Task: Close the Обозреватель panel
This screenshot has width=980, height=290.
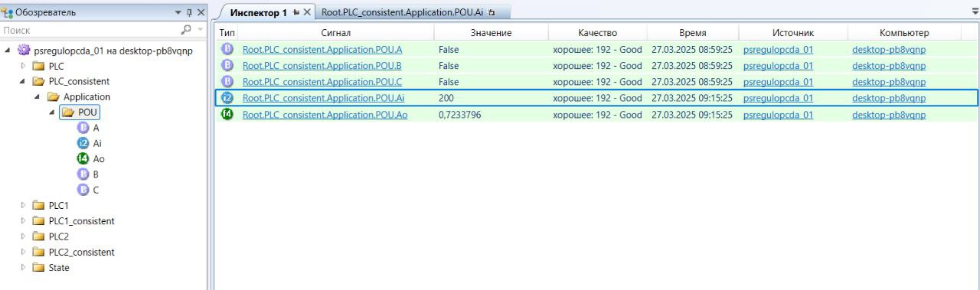Action: coord(201,13)
